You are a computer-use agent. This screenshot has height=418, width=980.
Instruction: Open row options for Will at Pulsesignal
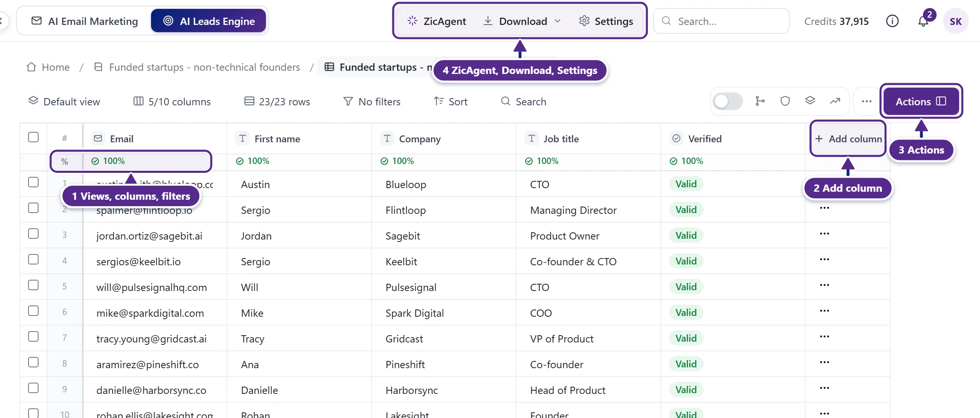[825, 285]
